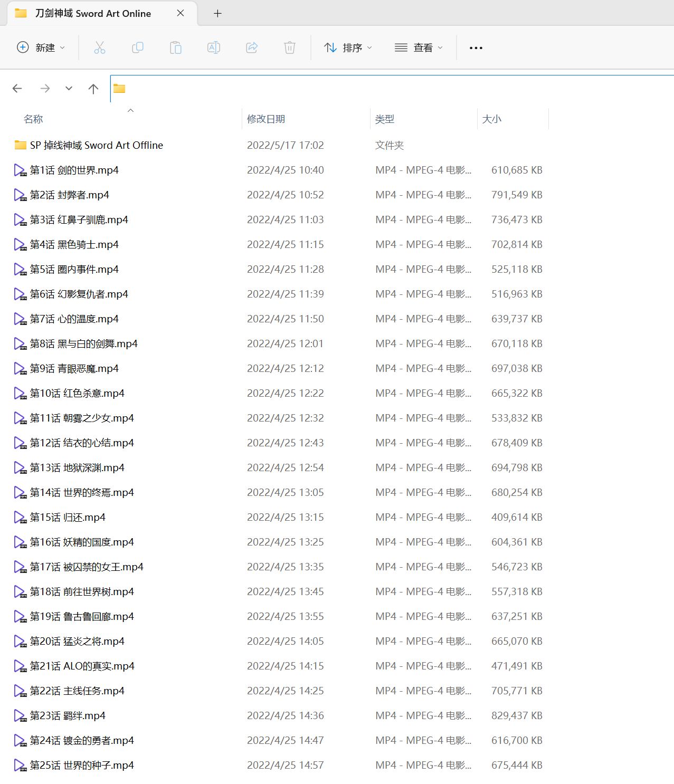Click video icon of 第11话 朝雾之少女.mp4
The width and height of the screenshot is (674, 784).
[x=20, y=418]
